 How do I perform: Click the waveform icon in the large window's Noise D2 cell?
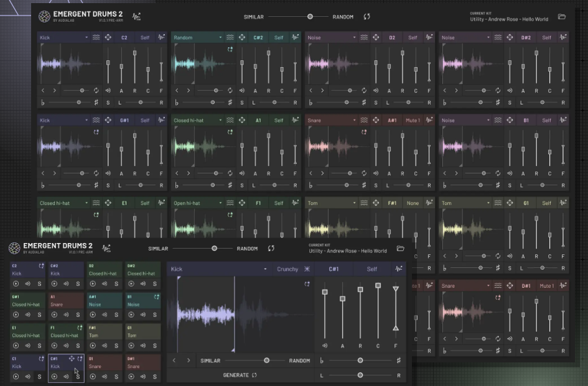click(x=429, y=37)
